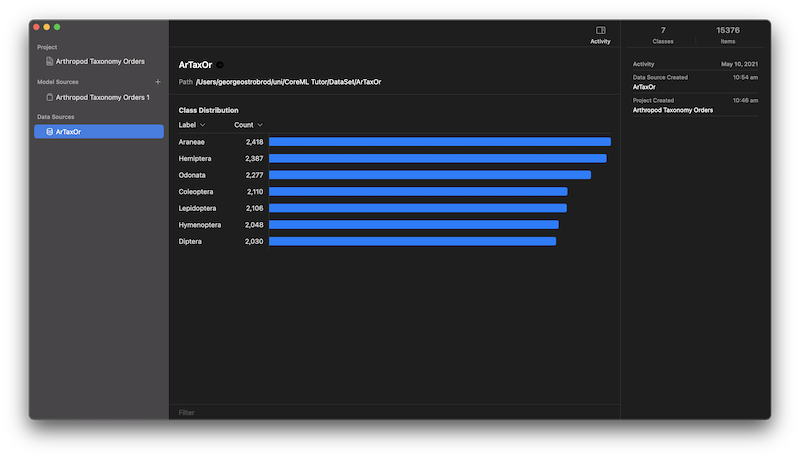Select the Odonata class row
This screenshot has width=800, height=458.
pos(192,175)
